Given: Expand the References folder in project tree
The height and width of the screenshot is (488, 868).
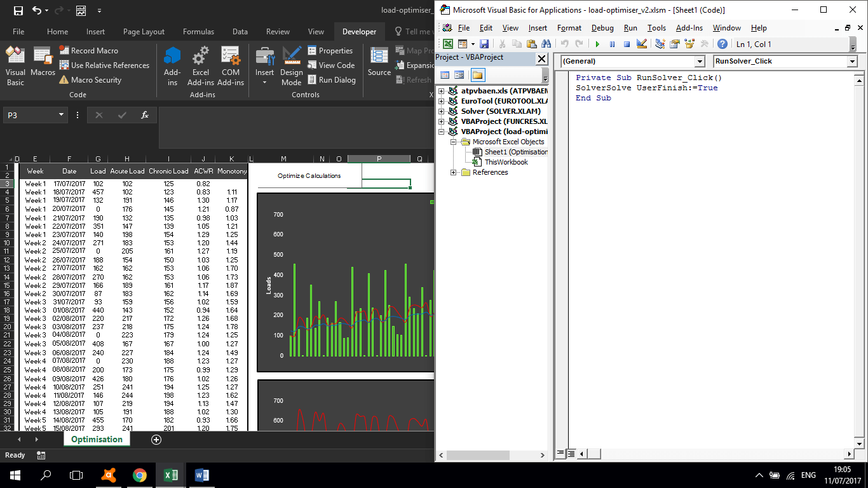Looking at the screenshot, I should click(454, 172).
